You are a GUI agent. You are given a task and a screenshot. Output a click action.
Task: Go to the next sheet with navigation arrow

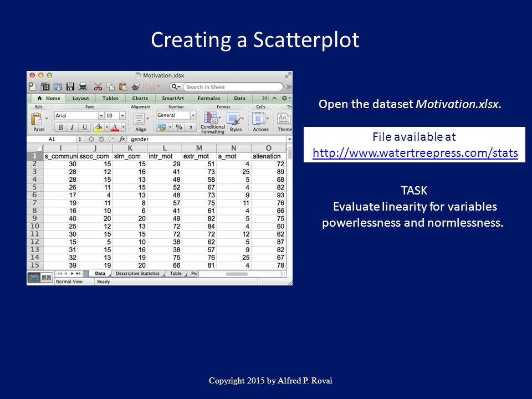pyautogui.click(x=72, y=273)
